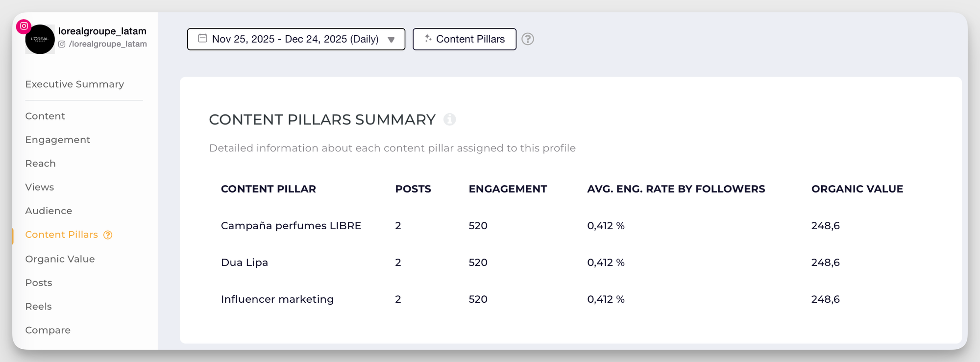Click the orange help icon beside Content Pillars menu
Viewport: 980px width, 362px height.
108,235
